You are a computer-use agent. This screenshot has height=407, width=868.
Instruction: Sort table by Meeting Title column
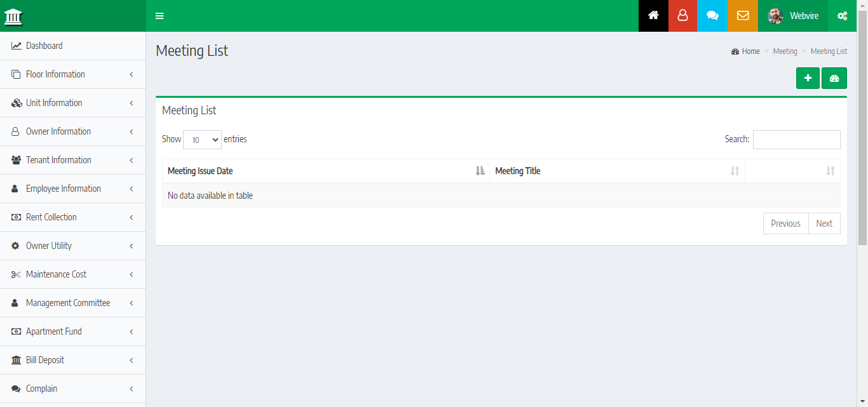(x=616, y=171)
